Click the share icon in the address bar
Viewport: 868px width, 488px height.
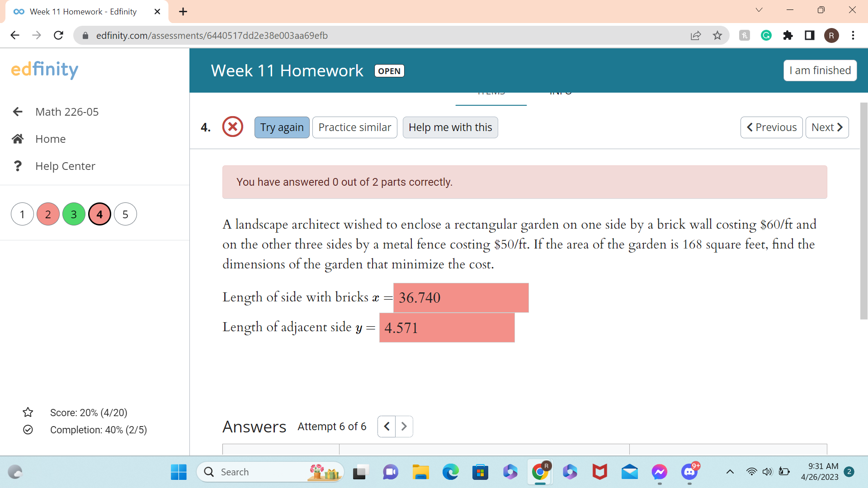(696, 35)
